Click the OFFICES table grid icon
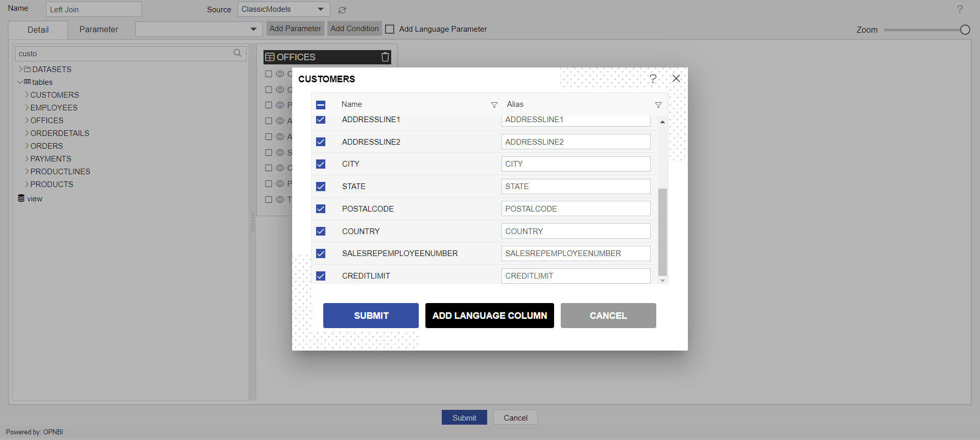Image resolution: width=980 pixels, height=440 pixels. pyautogui.click(x=270, y=57)
